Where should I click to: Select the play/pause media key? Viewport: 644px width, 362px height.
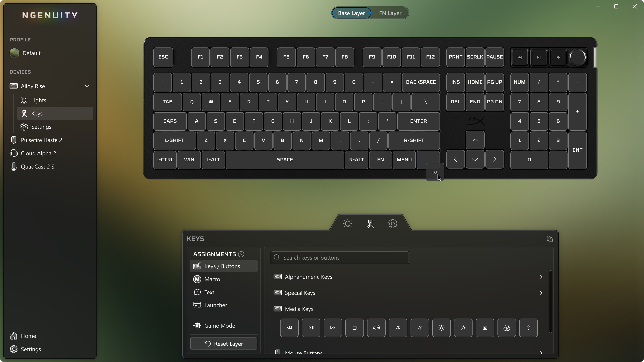pos(311,328)
